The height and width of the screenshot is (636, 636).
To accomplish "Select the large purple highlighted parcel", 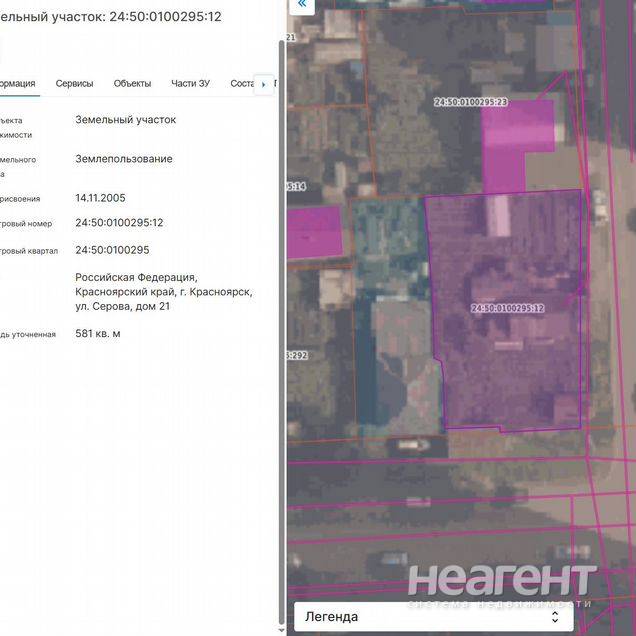I will (x=510, y=360).
